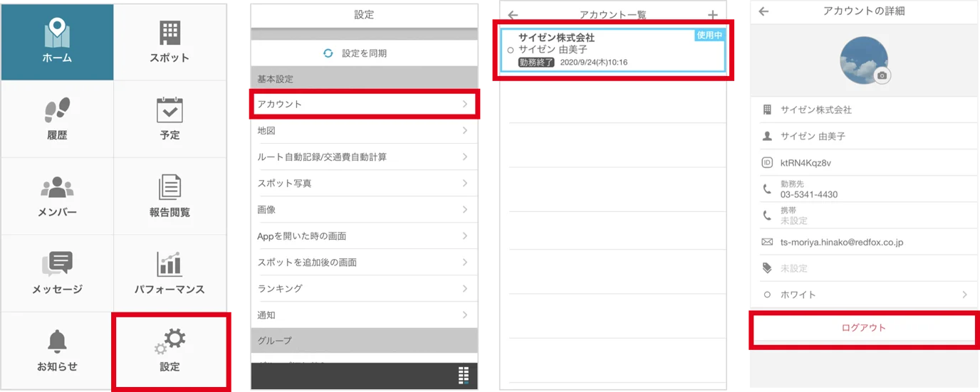Expand the 地図 settings row chevron
The image size is (980, 392).
point(465,130)
